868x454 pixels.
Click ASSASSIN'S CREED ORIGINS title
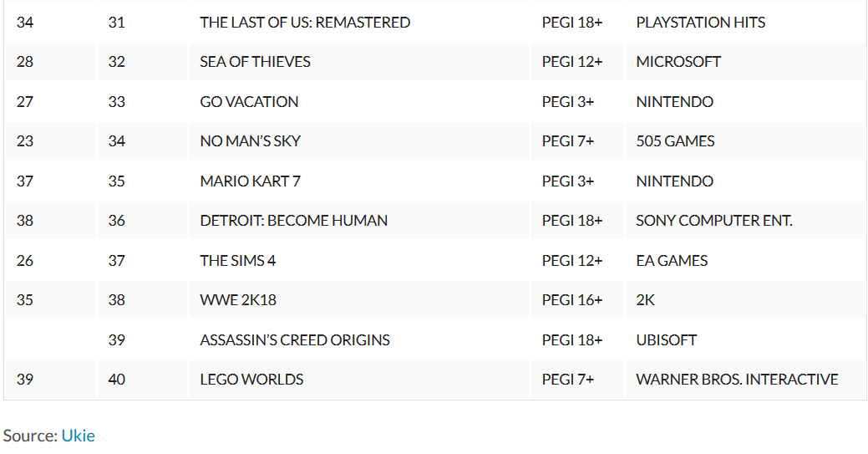pyautogui.click(x=295, y=340)
